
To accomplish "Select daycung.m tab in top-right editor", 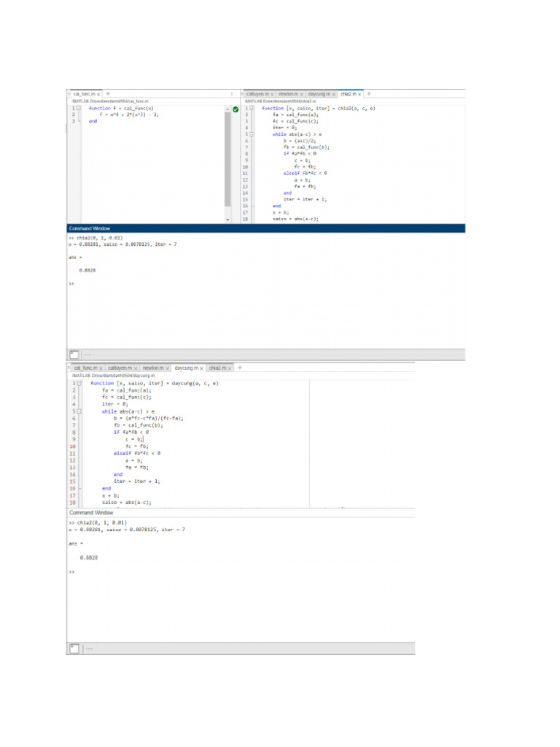I will 319,94.
